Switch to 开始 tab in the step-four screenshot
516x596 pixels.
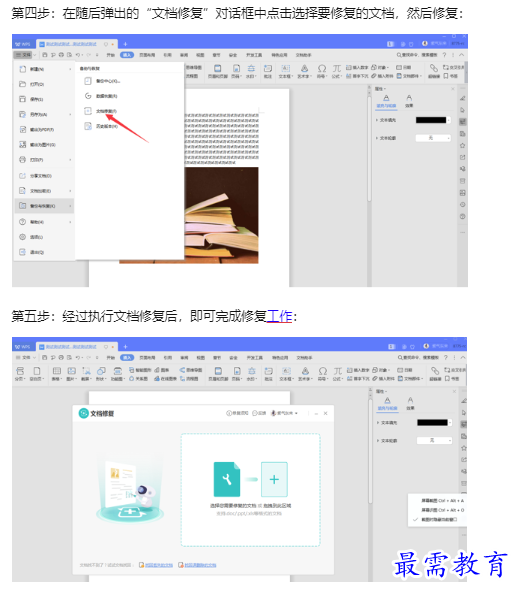[x=111, y=55]
